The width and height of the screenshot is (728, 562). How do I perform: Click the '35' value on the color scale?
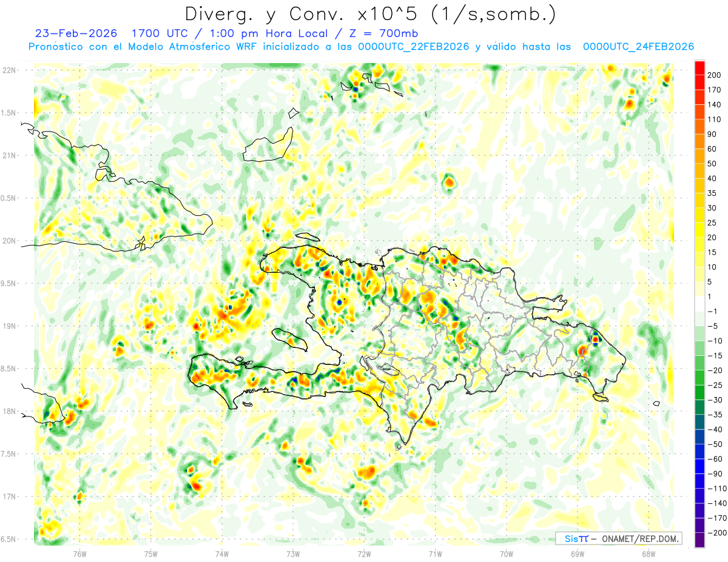(x=713, y=193)
